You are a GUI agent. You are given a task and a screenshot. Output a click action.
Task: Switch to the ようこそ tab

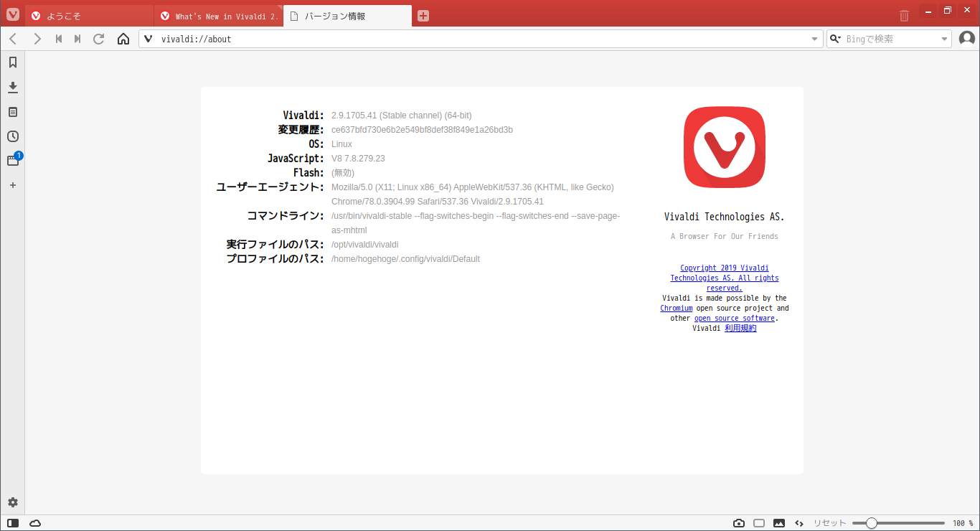(x=90, y=16)
